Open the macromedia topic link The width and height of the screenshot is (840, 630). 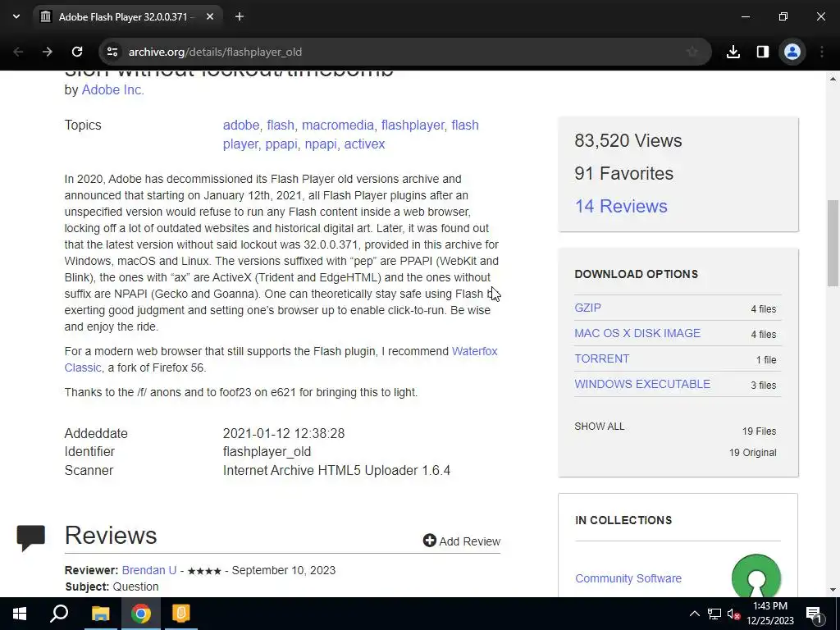pos(338,126)
